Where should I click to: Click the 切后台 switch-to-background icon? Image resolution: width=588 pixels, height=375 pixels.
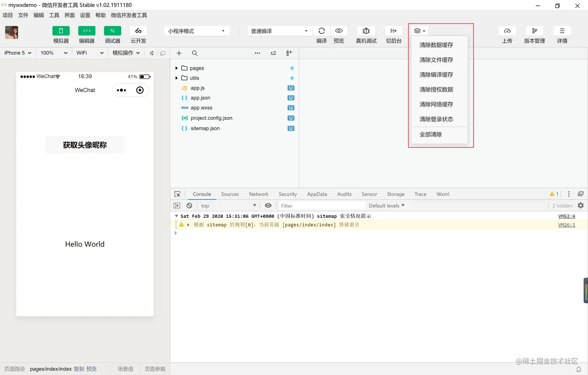394,31
